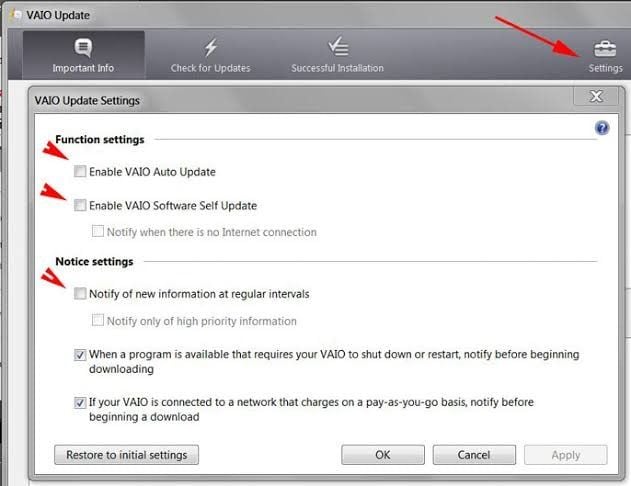The image size is (631, 486).
Task: Toggle Notify only of high priority information
Action: [x=97, y=320]
